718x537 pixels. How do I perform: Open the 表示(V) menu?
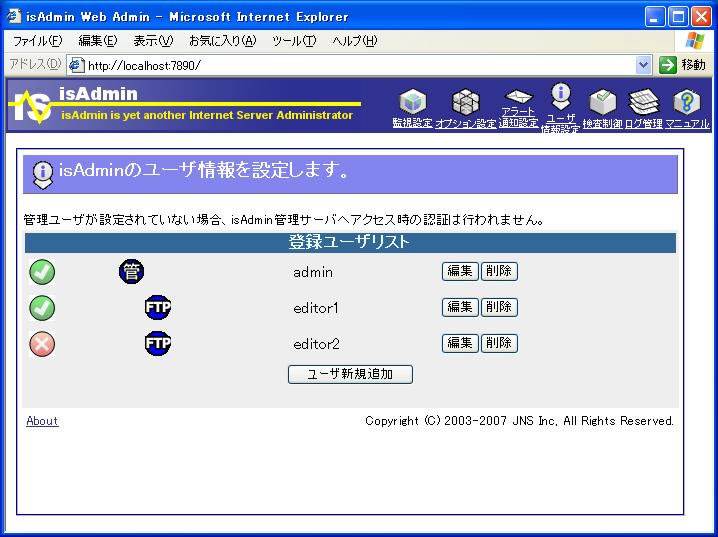(153, 41)
